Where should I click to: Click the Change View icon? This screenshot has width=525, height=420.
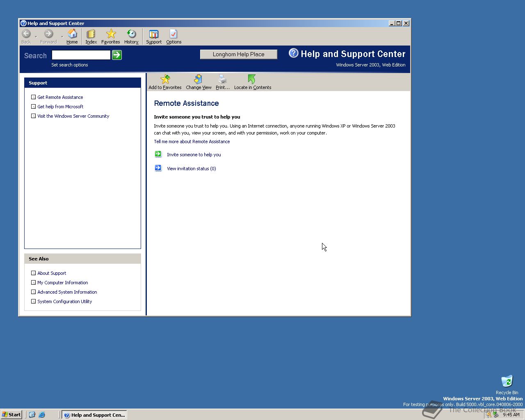click(x=199, y=79)
